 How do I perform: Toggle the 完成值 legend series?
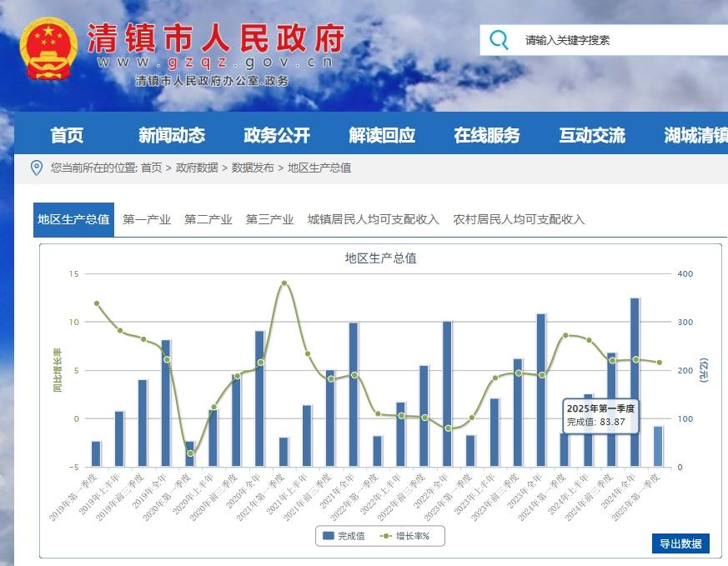pos(344,536)
